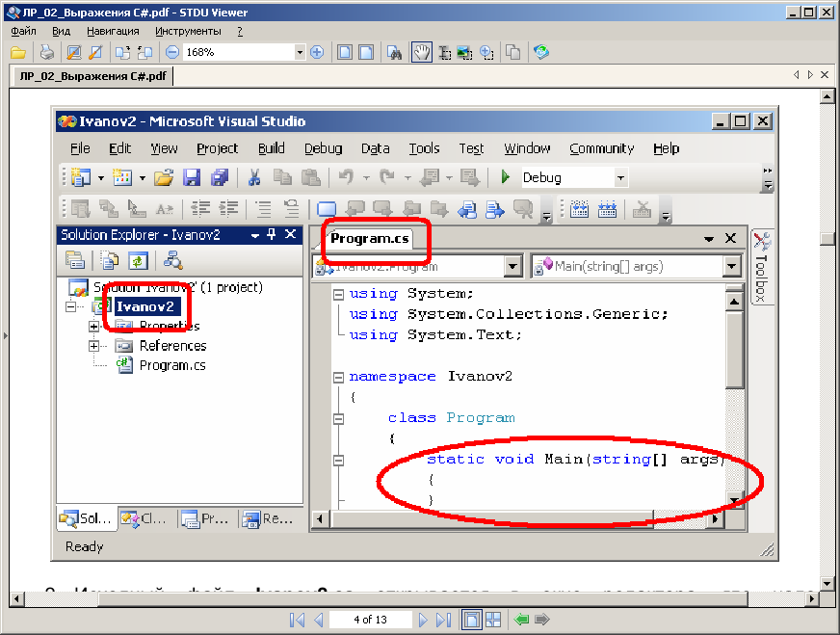Toggle the single page view mode
Screen dimensions: 840x635
[471, 620]
